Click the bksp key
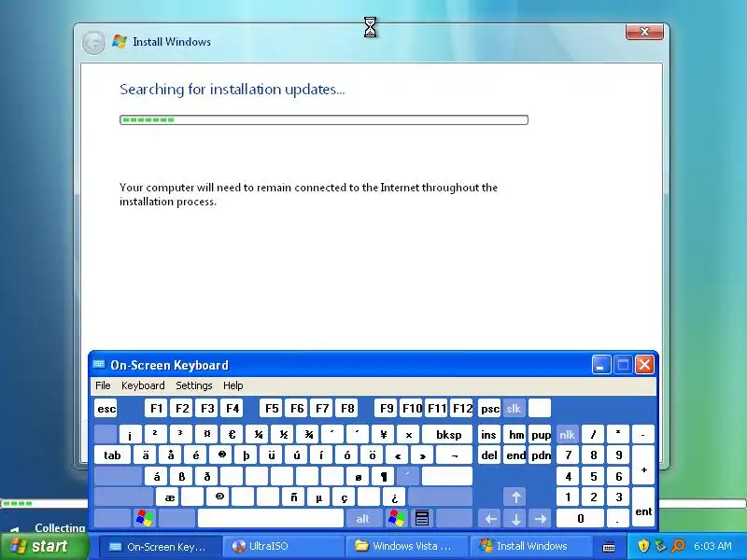 [x=448, y=434]
